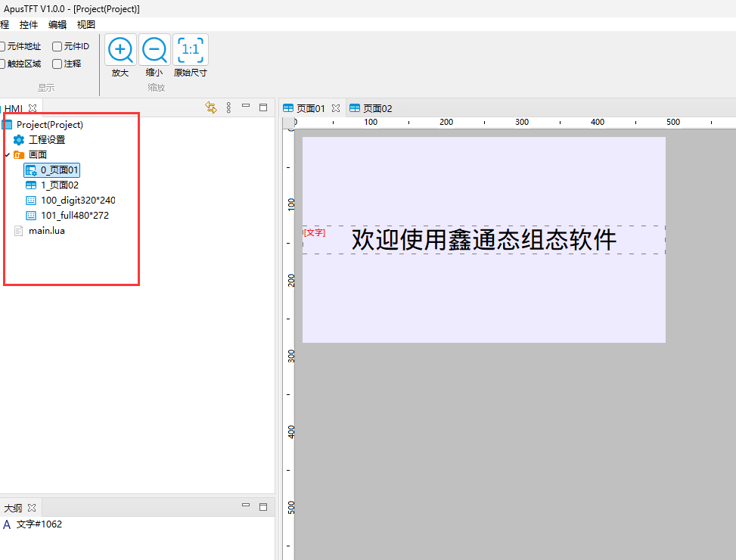Select 文字#1062 in the outline panel

[39, 524]
